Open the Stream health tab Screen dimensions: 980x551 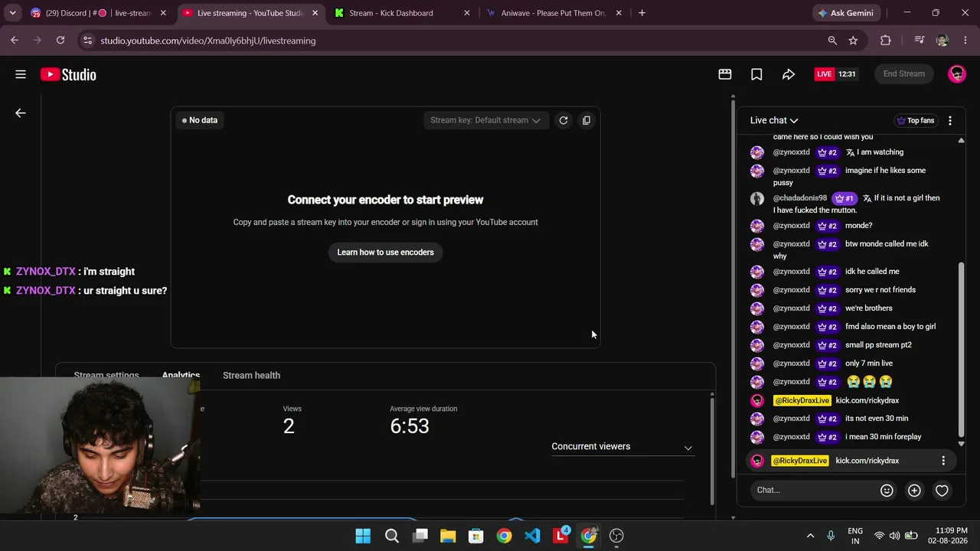251,376
